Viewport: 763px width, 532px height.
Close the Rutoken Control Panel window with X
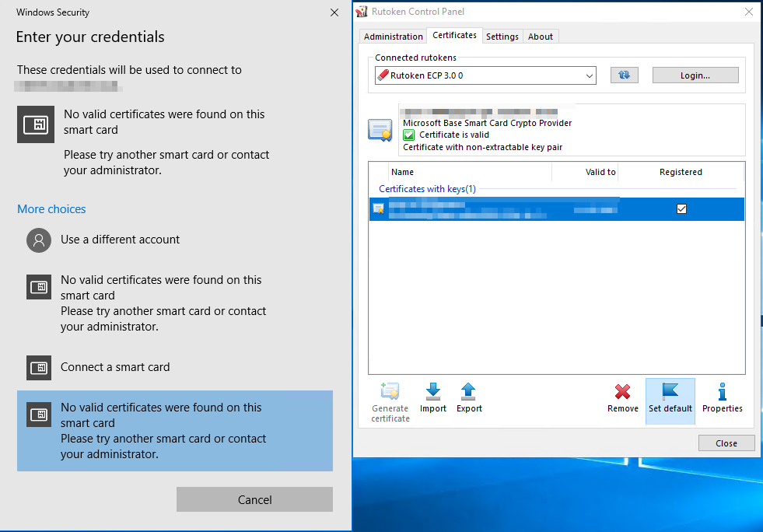tap(748, 12)
